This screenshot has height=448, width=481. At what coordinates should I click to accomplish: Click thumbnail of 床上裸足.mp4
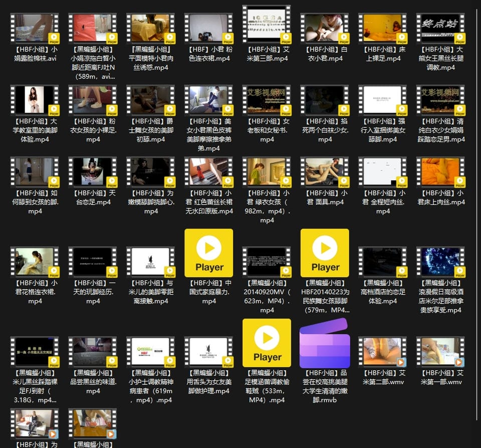point(383,28)
